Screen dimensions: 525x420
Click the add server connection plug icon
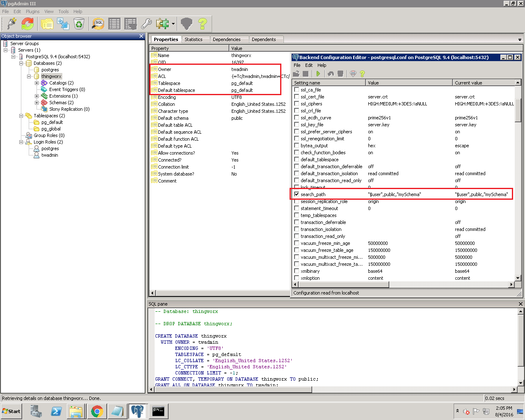[11, 24]
